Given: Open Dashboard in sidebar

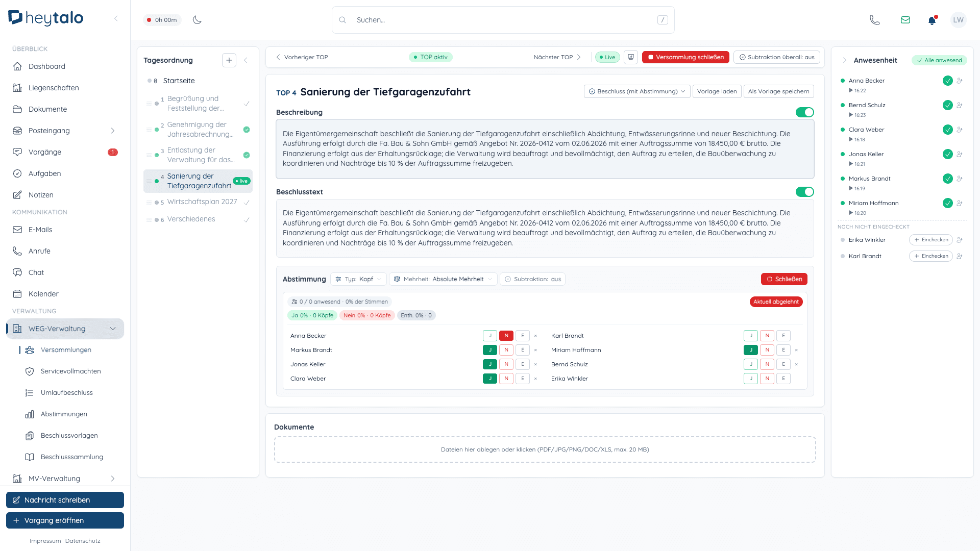Looking at the screenshot, I should click(x=65, y=66).
